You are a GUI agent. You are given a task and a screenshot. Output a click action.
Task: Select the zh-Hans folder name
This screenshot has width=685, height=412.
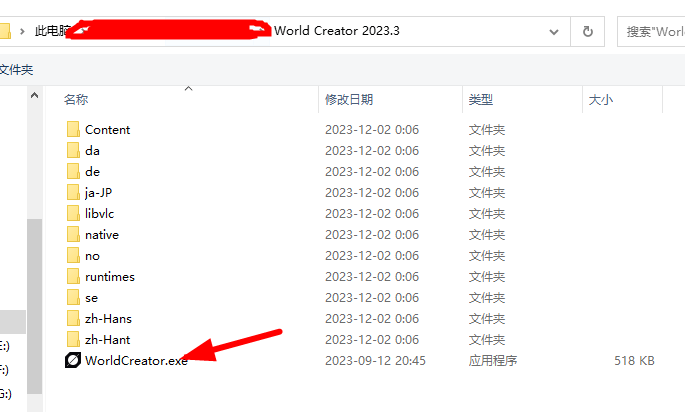(x=108, y=319)
